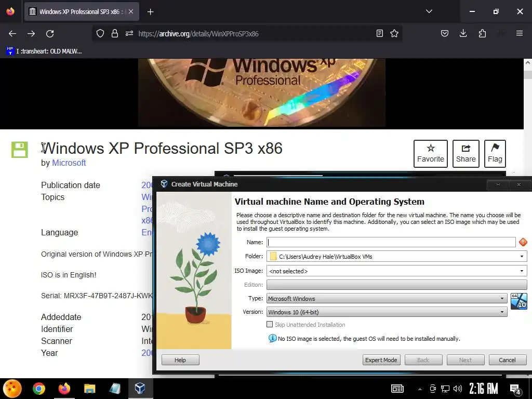Open the notepad-like app in taskbar

(x=115, y=389)
